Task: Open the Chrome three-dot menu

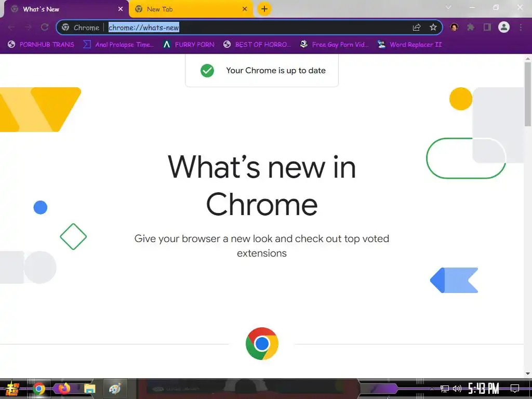Action: [521, 27]
